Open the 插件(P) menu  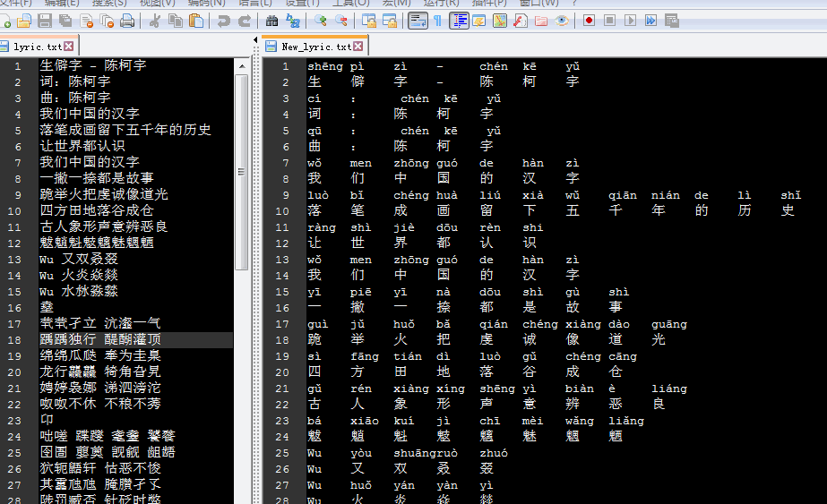click(489, 3)
